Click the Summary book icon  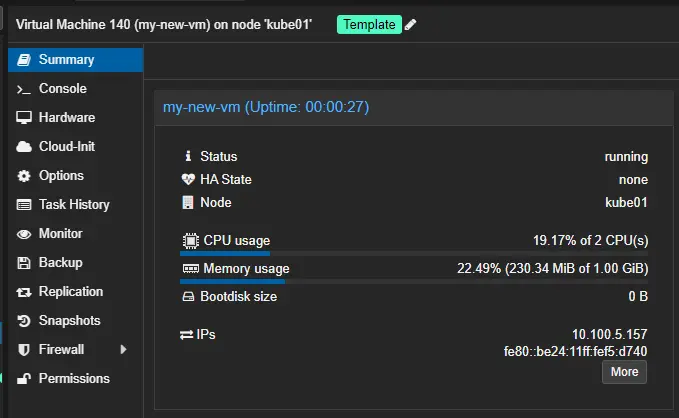(24, 60)
